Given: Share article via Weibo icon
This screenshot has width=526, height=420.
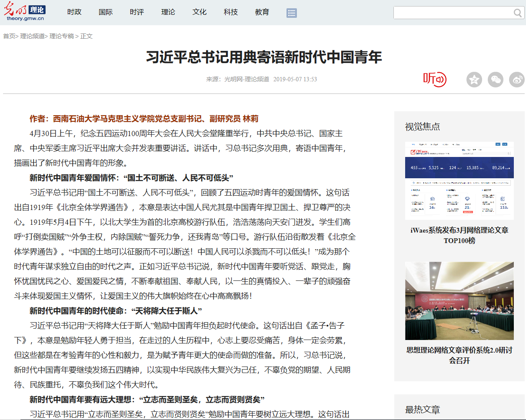Looking at the screenshot, I should (x=517, y=80).
